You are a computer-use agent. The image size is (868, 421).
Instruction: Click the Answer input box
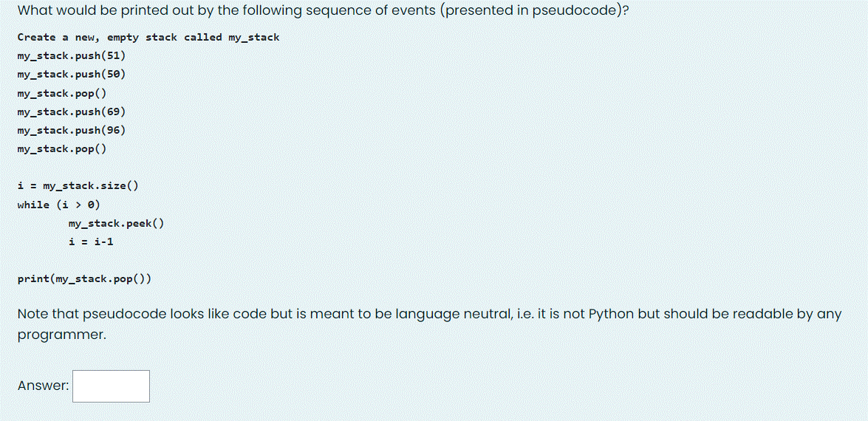[111, 386]
